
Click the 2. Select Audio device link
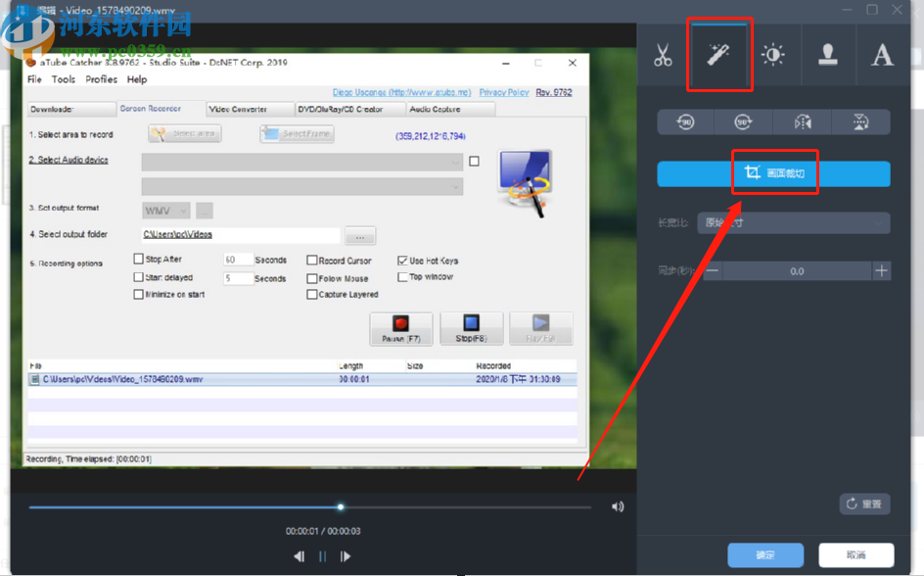[69, 160]
